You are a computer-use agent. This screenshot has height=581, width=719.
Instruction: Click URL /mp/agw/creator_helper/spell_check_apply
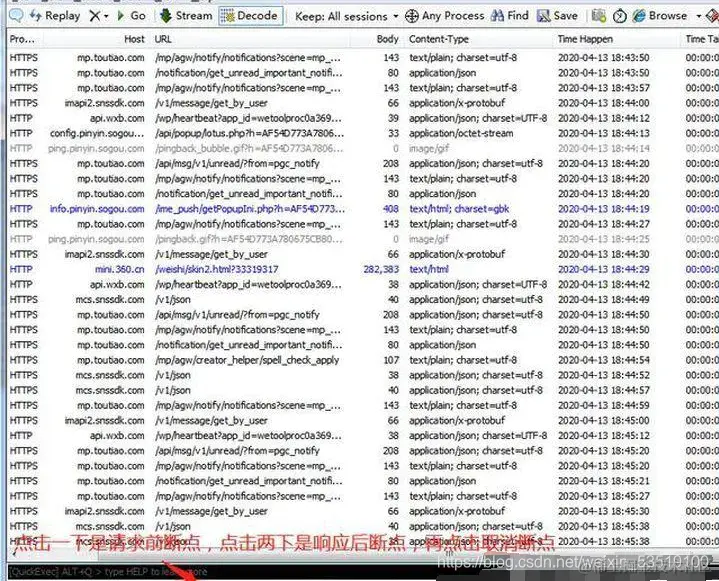click(x=247, y=360)
